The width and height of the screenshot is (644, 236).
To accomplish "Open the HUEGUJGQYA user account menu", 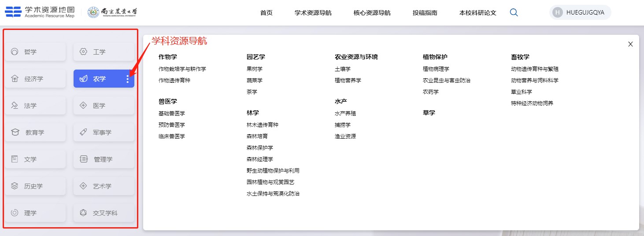I will coord(580,13).
